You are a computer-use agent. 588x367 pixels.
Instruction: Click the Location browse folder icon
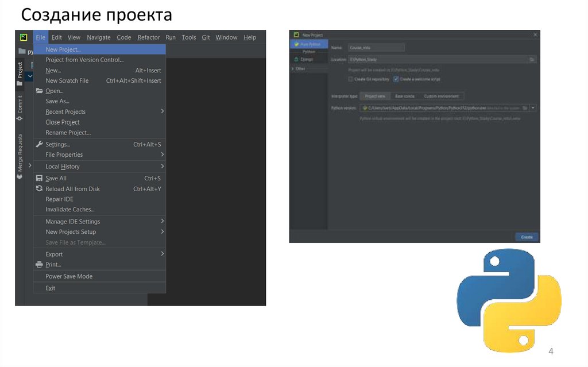(532, 59)
